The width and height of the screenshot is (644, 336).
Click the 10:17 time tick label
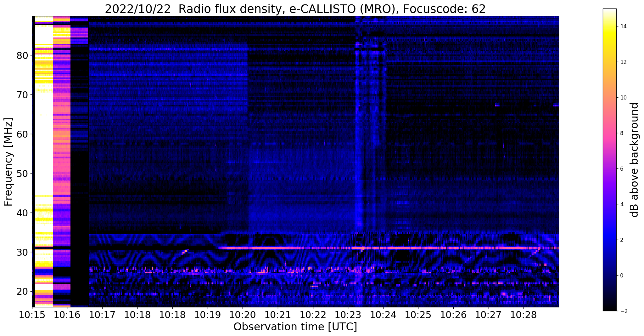(102, 315)
